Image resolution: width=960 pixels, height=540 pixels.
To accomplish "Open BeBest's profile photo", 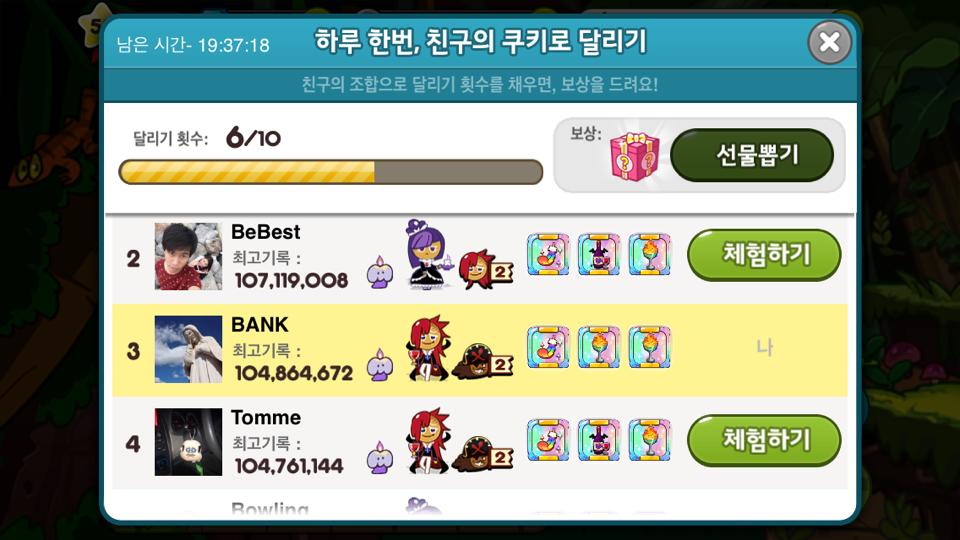I will 188,256.
